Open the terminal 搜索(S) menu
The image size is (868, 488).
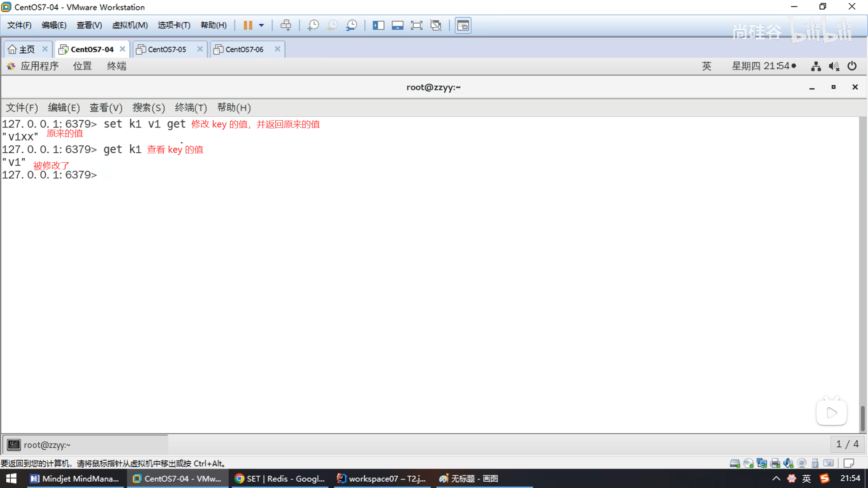coord(148,108)
